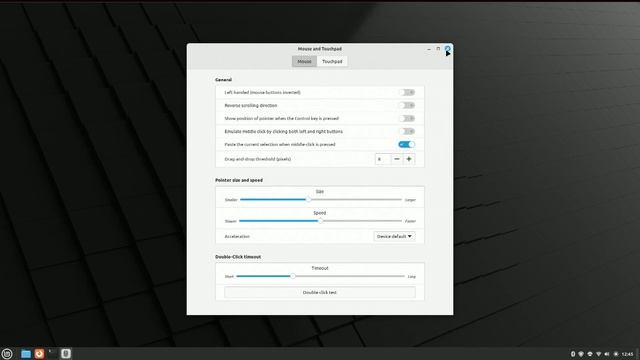
Task: Minimize the Mouse and Touchpad window
Action: (x=429, y=49)
